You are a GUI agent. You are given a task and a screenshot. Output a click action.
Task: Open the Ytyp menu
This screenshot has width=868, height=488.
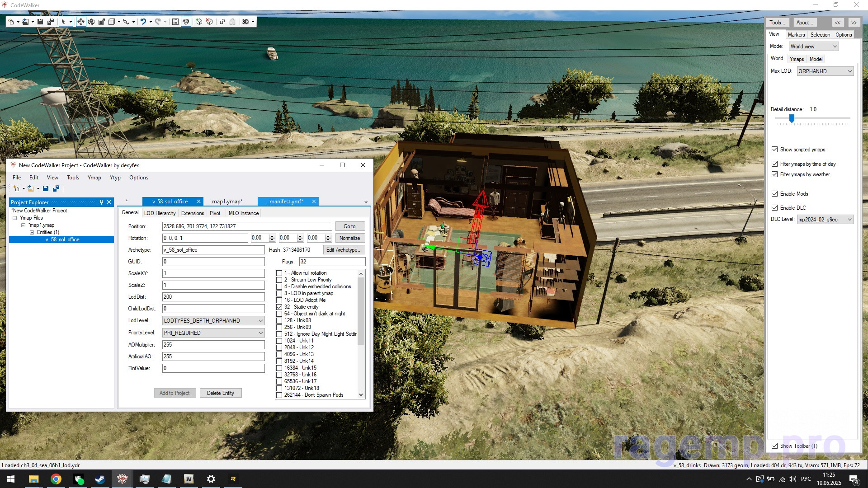pyautogui.click(x=115, y=178)
